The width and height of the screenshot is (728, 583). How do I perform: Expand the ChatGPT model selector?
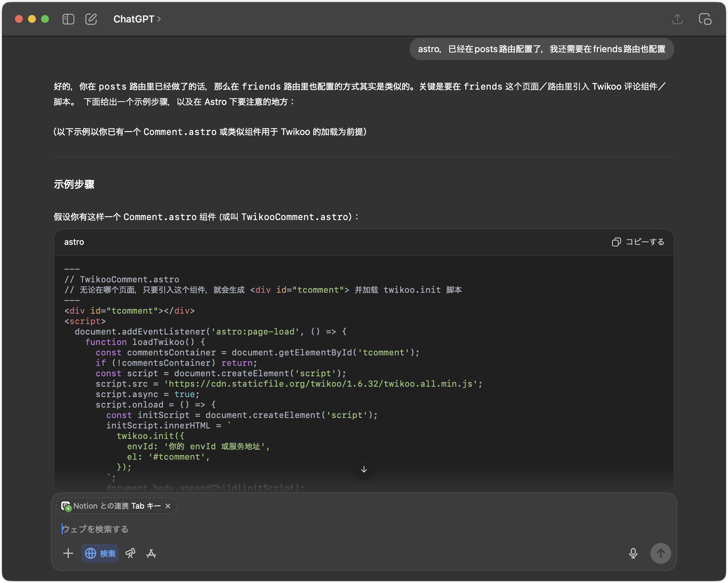pos(137,19)
